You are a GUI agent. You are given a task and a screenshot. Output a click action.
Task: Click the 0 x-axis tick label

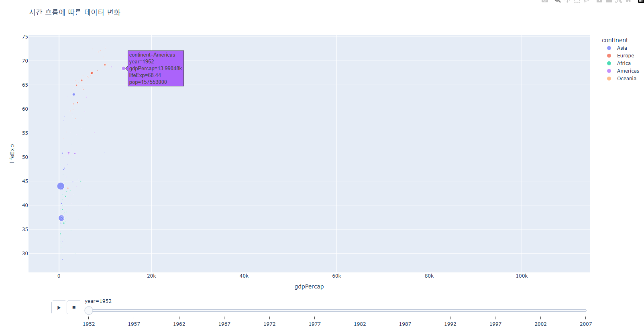(59, 276)
